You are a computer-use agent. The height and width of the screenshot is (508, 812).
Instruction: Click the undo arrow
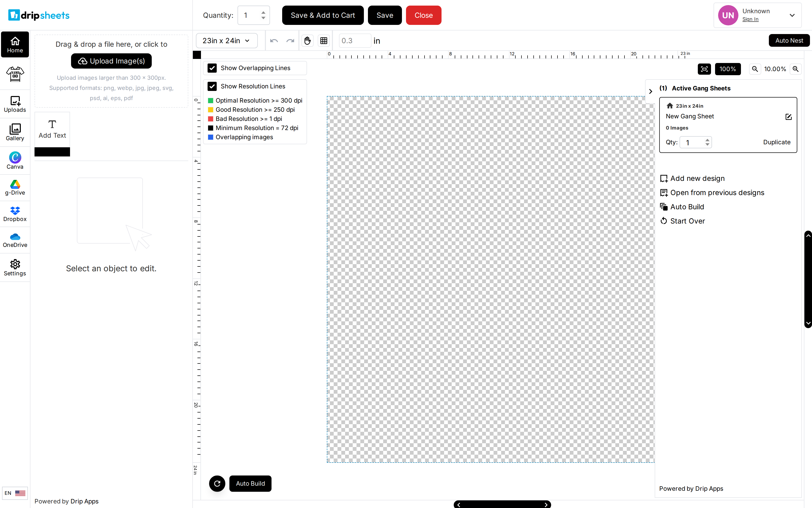tap(274, 41)
